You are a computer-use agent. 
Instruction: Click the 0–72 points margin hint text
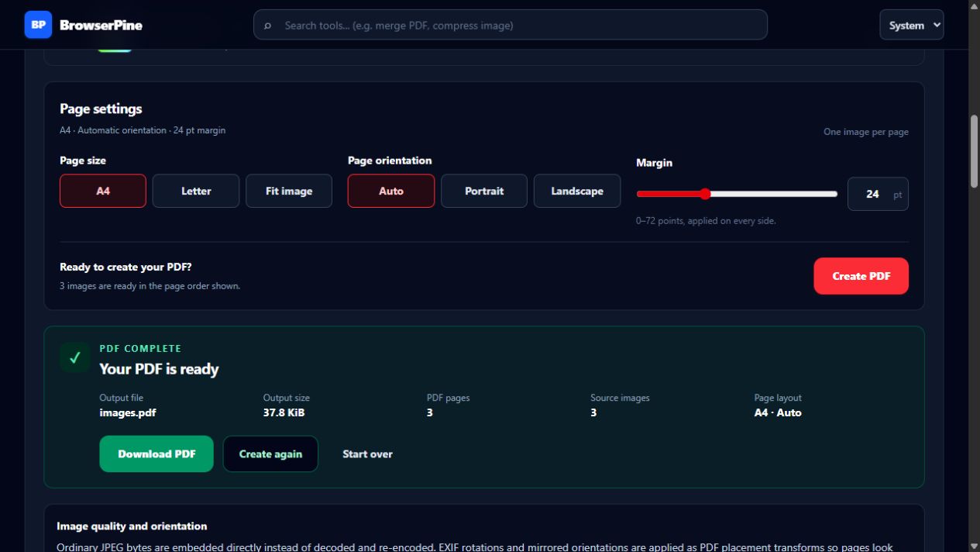[706, 221]
